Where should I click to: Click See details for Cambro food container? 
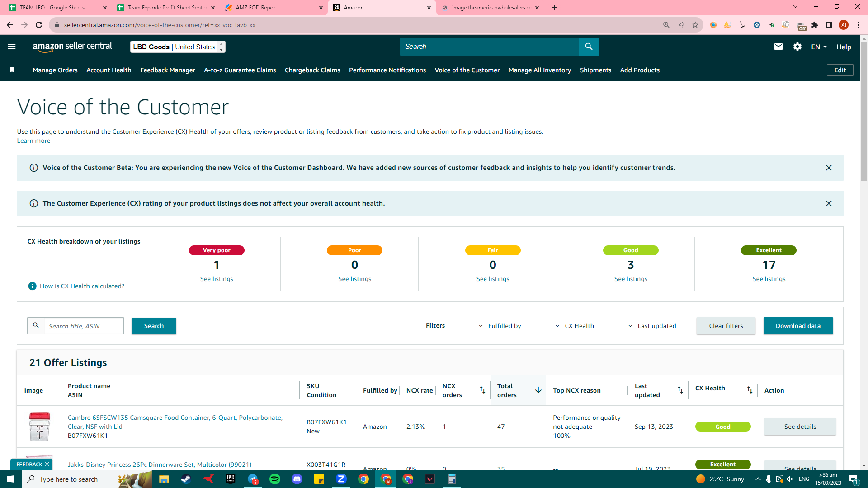coord(800,427)
